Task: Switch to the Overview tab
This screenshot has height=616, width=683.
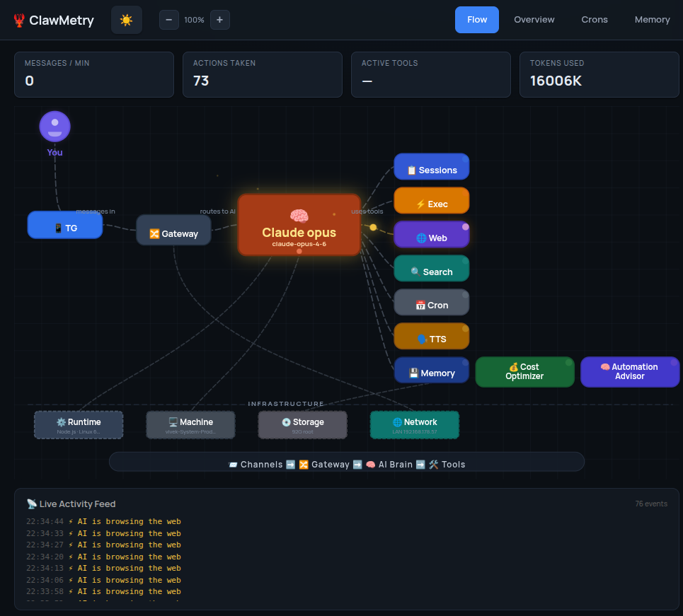Action: (534, 19)
